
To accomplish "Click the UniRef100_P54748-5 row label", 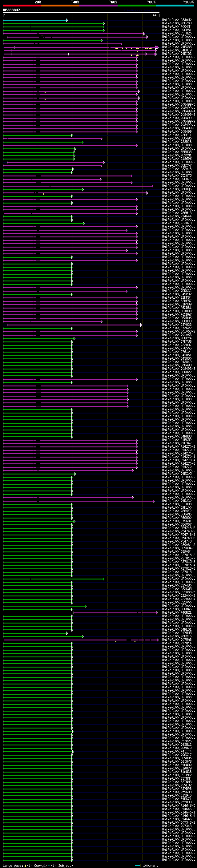I will point(179,528).
